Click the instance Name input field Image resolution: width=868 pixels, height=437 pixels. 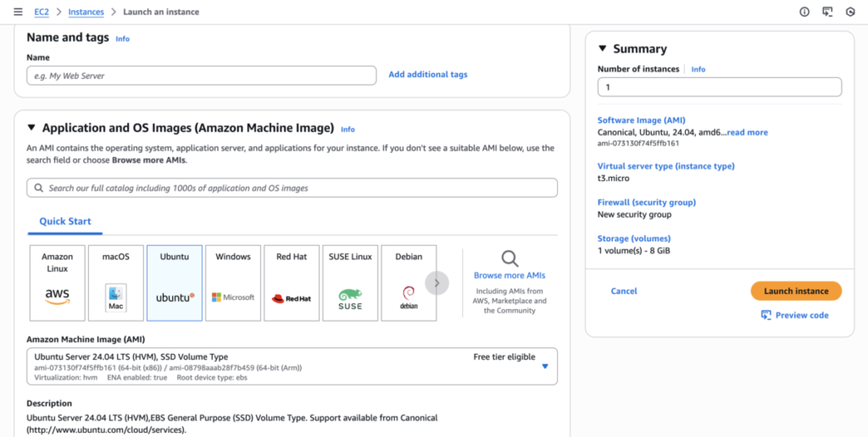[x=201, y=75]
